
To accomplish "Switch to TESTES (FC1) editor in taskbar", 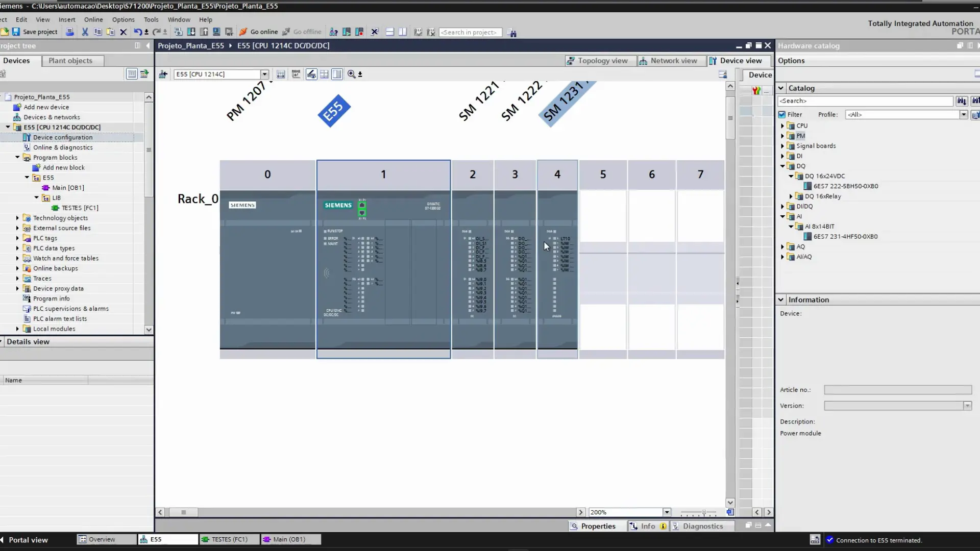I will [x=229, y=539].
